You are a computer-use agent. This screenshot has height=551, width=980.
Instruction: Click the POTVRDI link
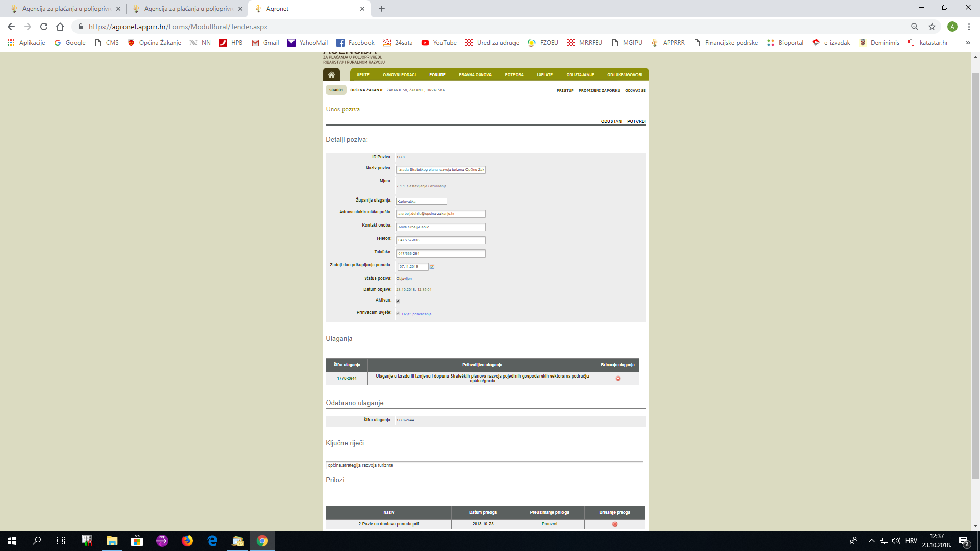click(636, 121)
